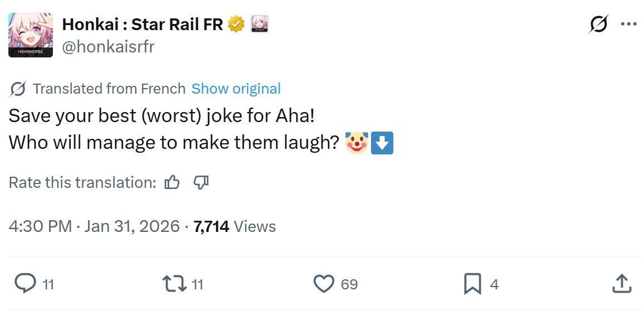Click Show original link

[236, 89]
